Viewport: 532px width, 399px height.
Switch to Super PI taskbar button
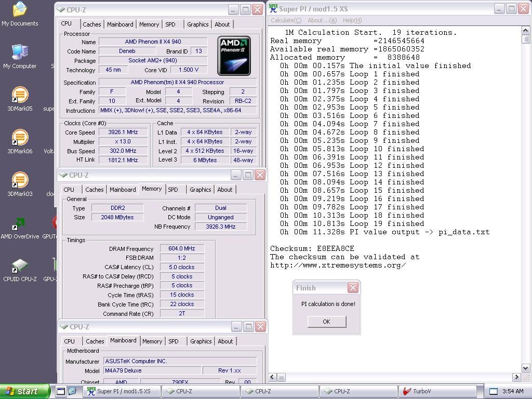[x=122, y=391]
